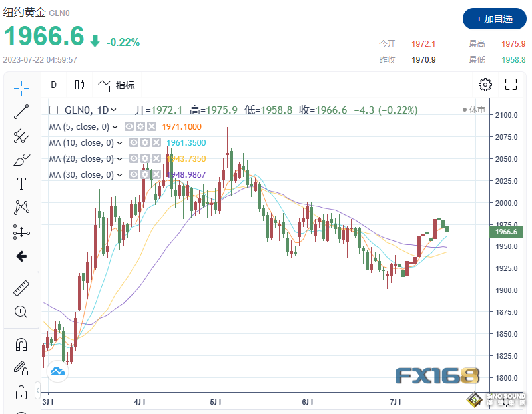
Task: Toggle lock all drawing tools
Action: click(21, 393)
